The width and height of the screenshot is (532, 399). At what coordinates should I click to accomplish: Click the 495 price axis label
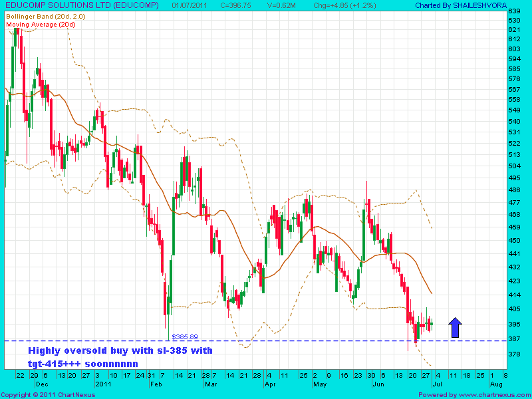tap(514, 178)
